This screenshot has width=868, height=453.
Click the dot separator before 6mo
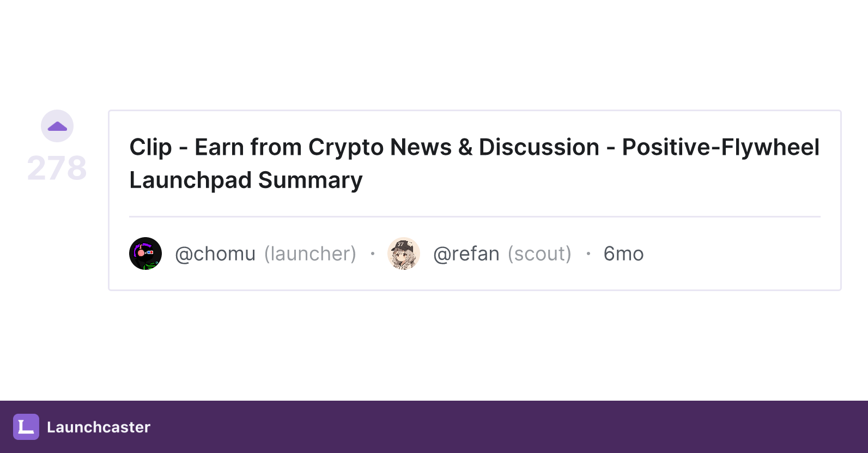click(588, 253)
